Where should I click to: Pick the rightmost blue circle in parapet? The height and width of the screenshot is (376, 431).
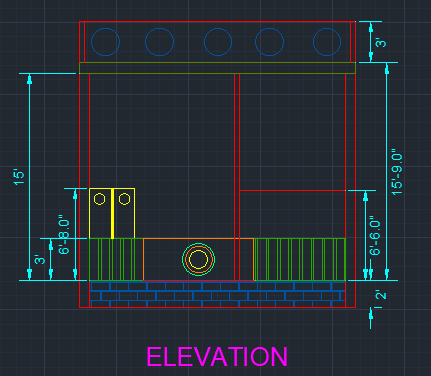[327, 42]
